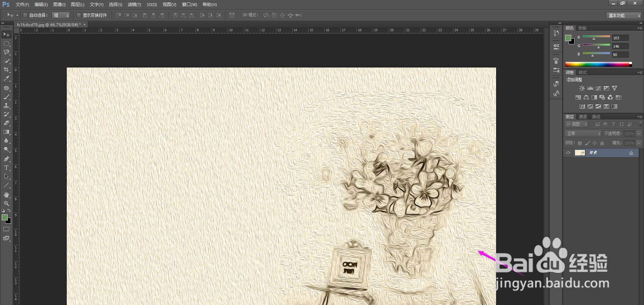Select the Move tool
The image size is (644, 305).
coord(6,35)
